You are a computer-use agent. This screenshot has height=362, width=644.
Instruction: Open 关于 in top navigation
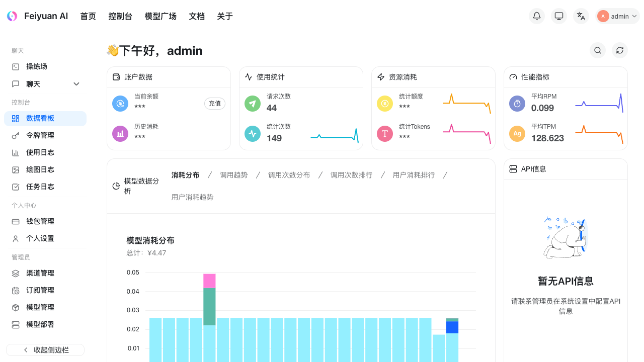(x=225, y=16)
